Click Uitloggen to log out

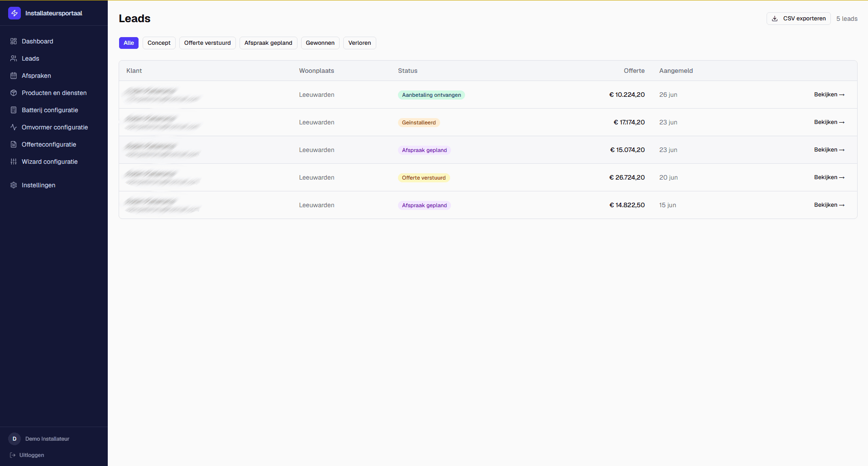click(x=27, y=455)
